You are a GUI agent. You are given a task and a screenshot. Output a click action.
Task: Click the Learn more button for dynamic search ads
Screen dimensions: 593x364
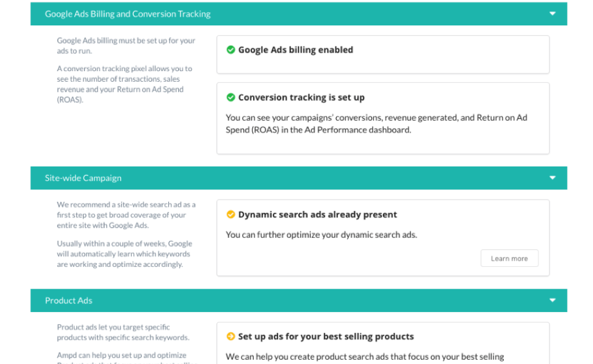point(509,258)
